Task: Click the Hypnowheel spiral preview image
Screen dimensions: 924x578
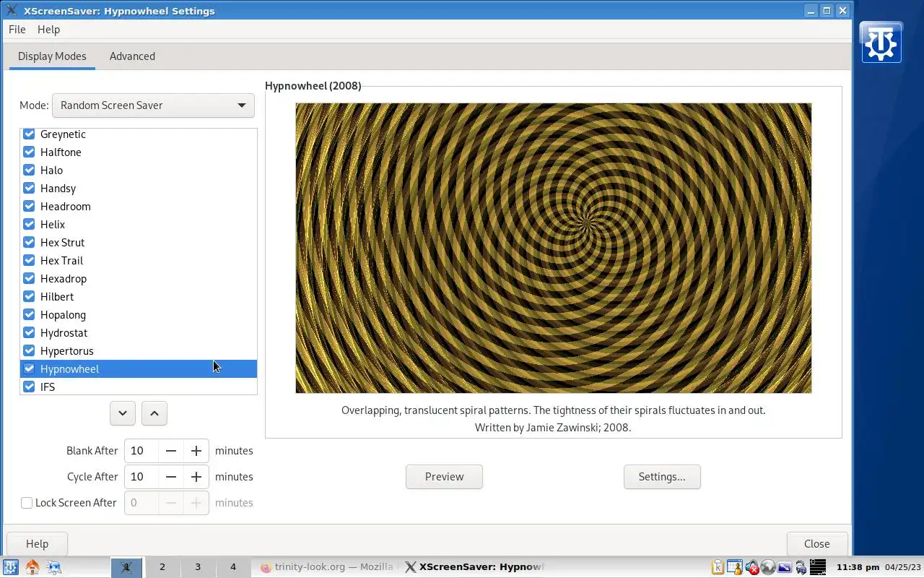Action: click(554, 248)
